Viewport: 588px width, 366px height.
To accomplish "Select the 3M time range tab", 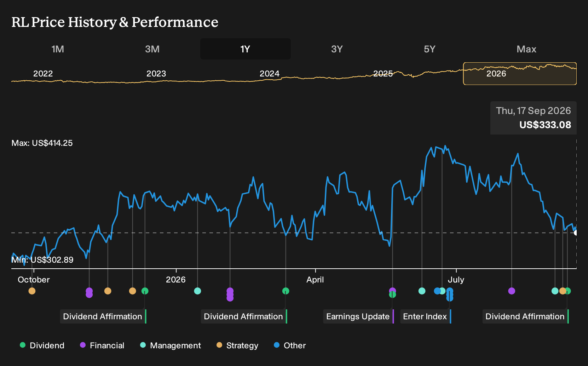I will tap(152, 49).
